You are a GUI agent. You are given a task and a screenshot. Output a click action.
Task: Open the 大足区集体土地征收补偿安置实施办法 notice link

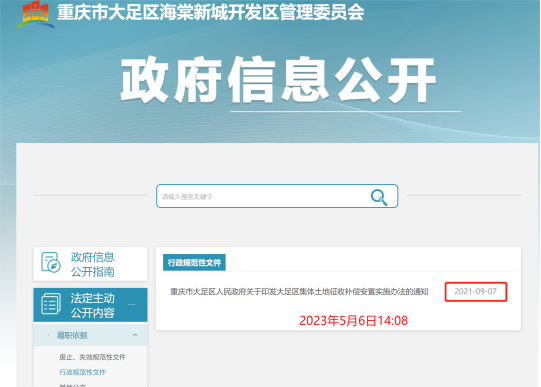[299, 292]
